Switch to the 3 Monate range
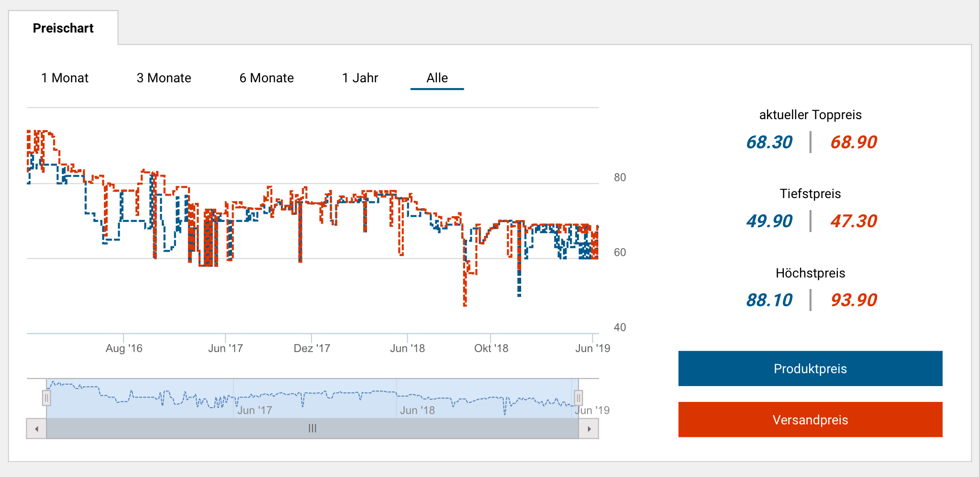 (x=164, y=78)
